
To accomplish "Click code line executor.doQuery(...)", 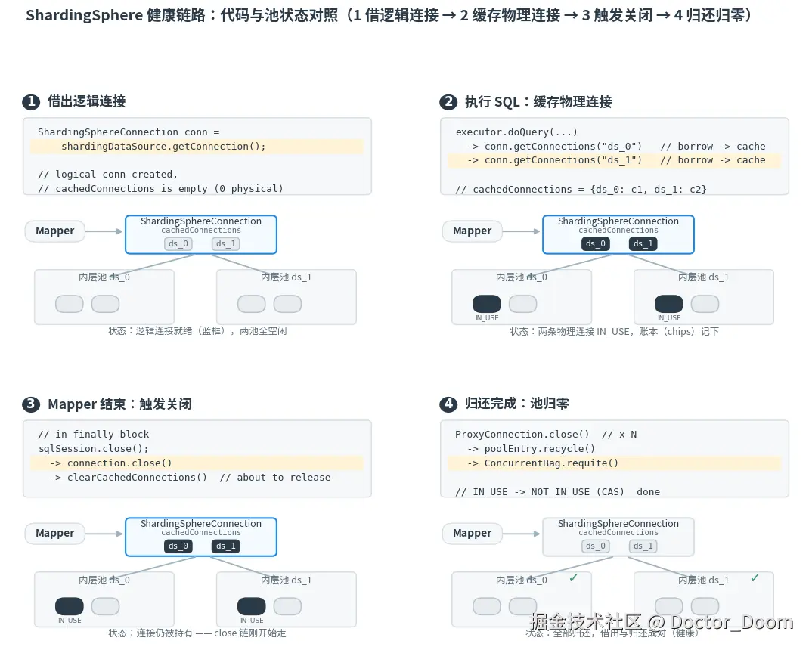I will 516,132.
